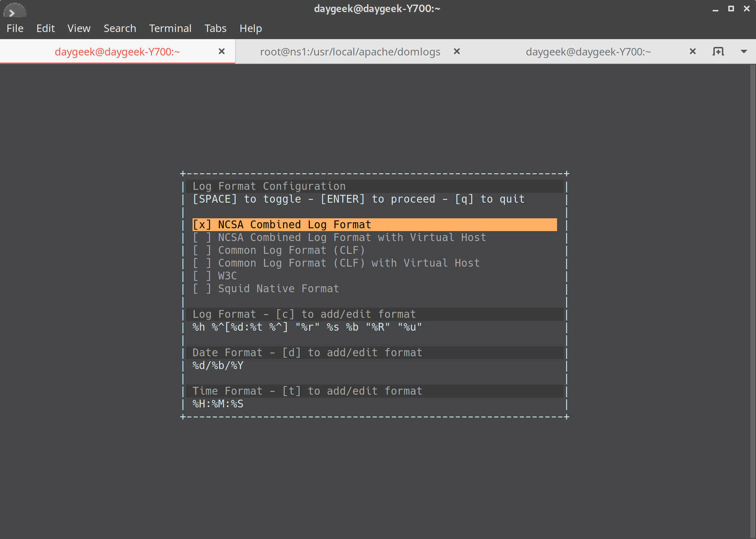
Task: Click the new tab icon
Action: click(718, 52)
